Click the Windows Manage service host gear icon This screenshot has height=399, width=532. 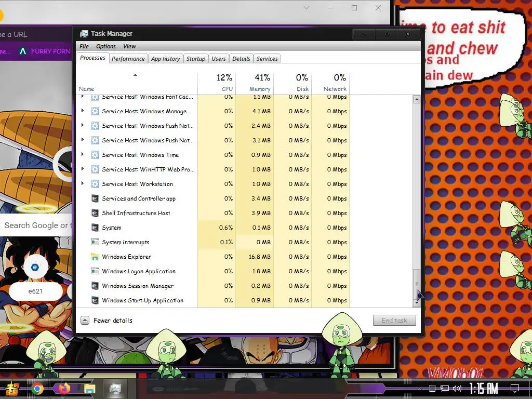tap(95, 111)
